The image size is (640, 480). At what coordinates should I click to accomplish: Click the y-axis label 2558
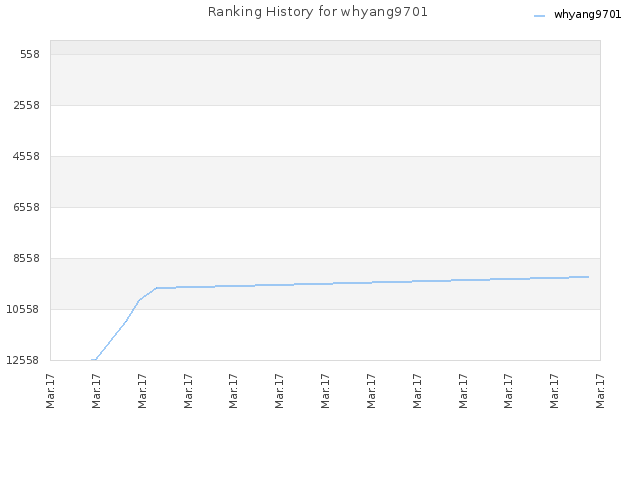click(x=27, y=105)
